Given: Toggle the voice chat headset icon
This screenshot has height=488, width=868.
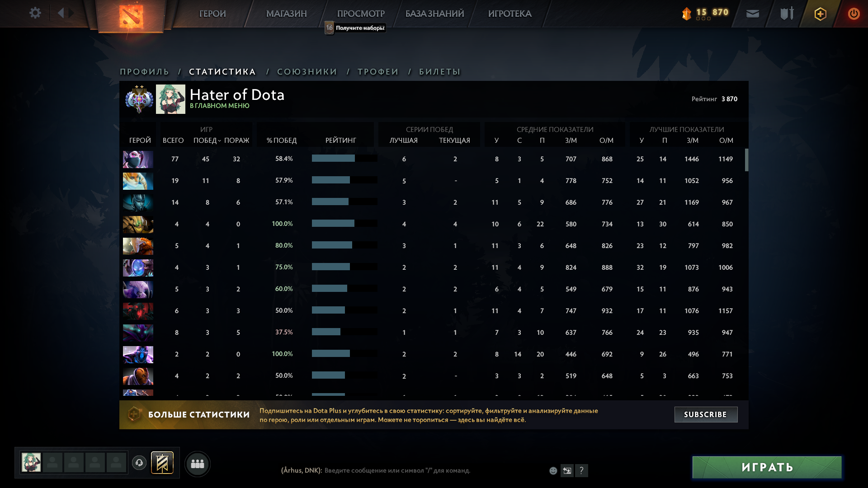Looking at the screenshot, I should click(139, 463).
